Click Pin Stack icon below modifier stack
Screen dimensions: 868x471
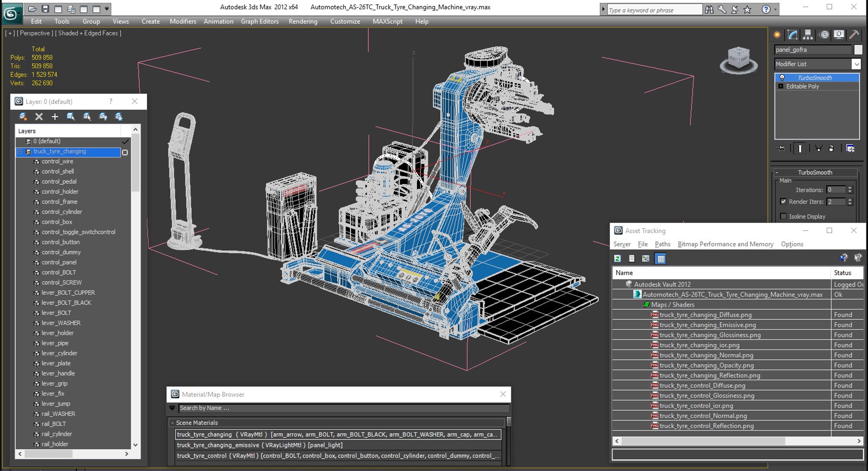tap(781, 148)
